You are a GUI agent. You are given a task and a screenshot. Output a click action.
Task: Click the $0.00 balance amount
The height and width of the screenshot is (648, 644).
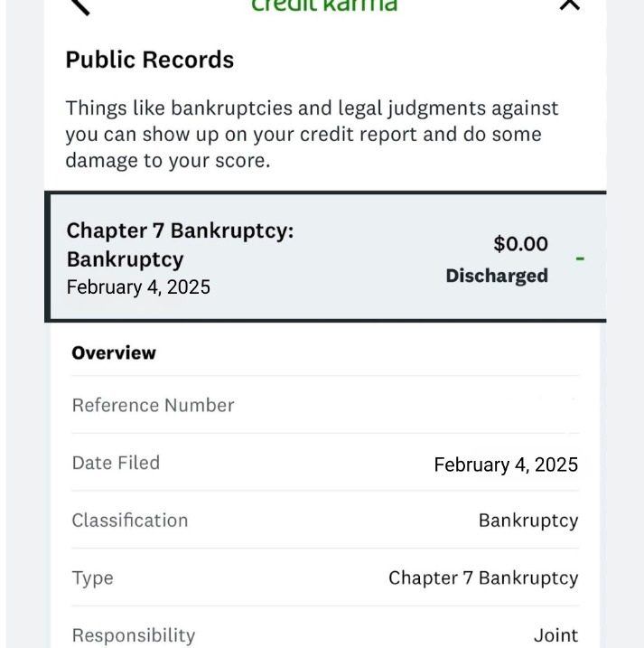coord(520,244)
